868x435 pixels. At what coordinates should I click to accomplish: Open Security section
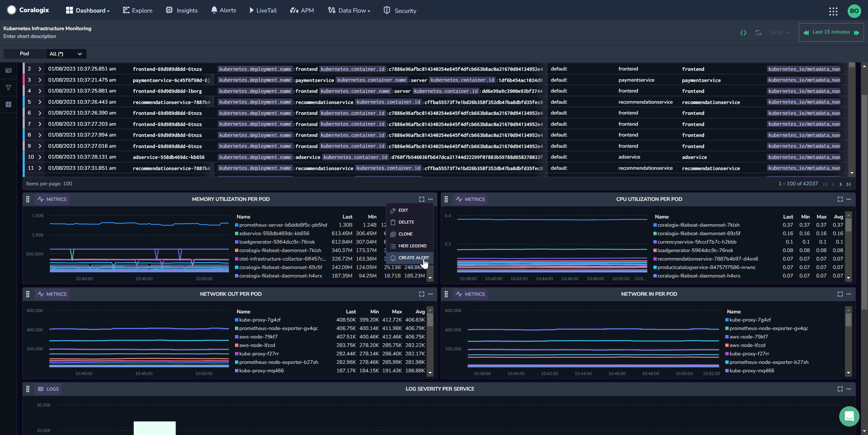point(400,11)
